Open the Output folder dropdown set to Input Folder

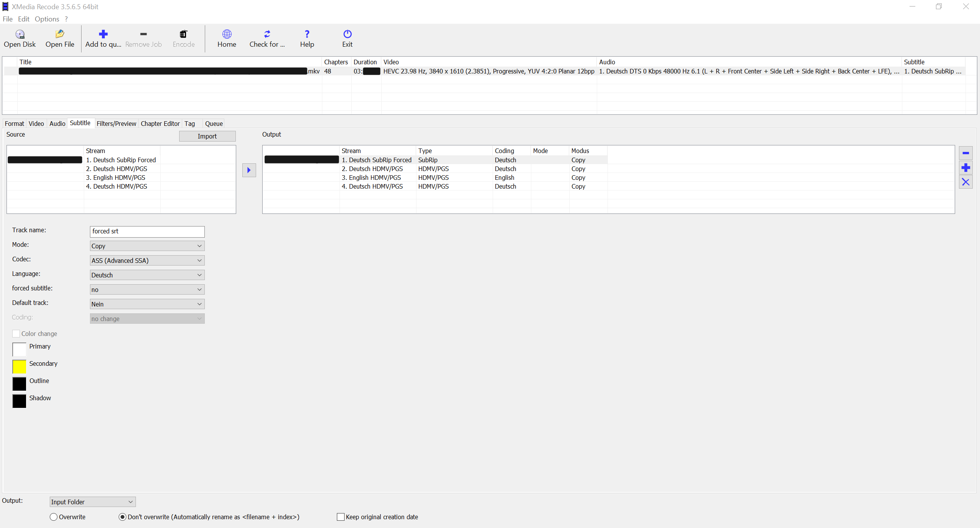[92, 502]
